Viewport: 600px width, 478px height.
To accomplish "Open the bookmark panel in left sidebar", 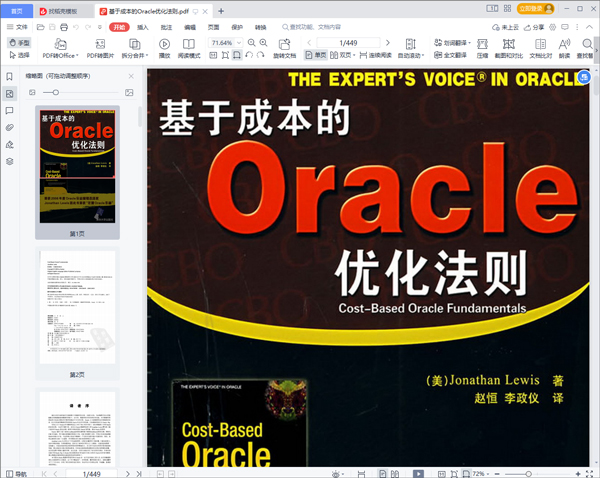I will 10,77.
